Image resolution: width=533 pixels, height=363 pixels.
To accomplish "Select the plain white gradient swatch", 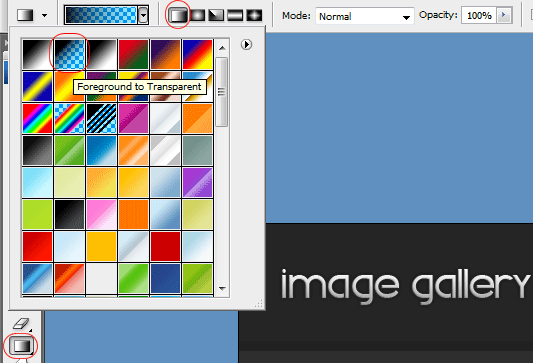I will [x=101, y=278].
